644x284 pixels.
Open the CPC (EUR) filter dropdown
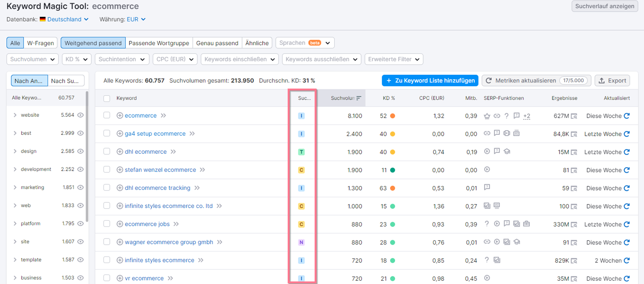click(x=175, y=59)
